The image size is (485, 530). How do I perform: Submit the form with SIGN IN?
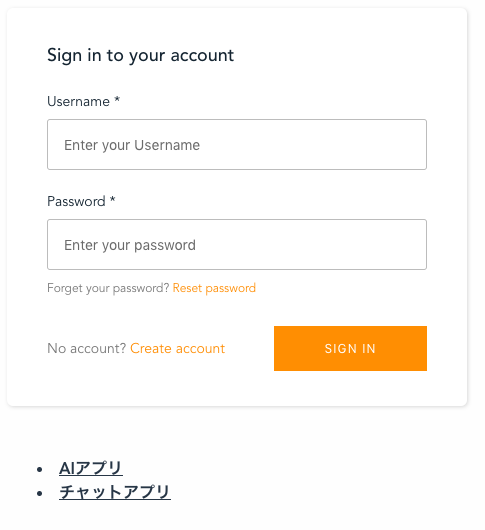350,348
